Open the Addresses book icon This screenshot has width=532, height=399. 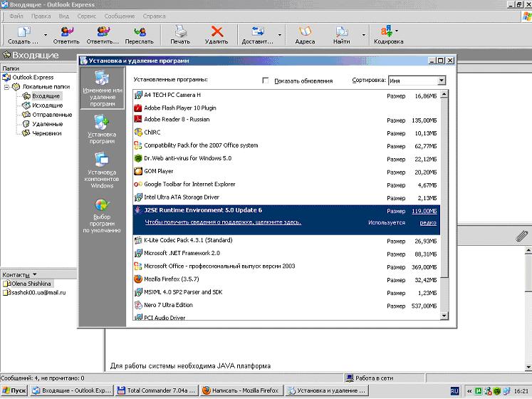coord(305,32)
